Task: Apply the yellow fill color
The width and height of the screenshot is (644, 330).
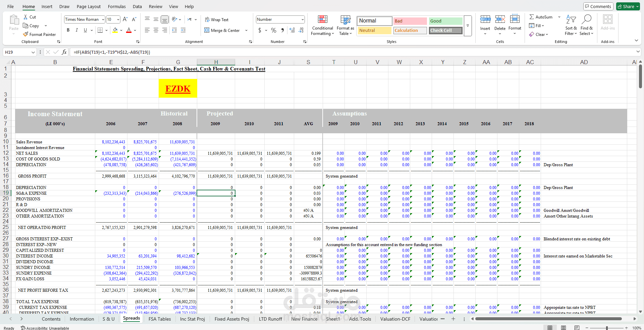Action: 115,30
